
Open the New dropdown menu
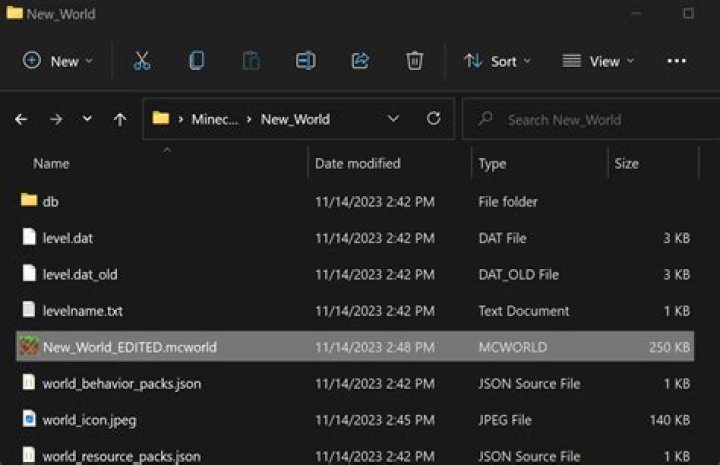[x=58, y=61]
